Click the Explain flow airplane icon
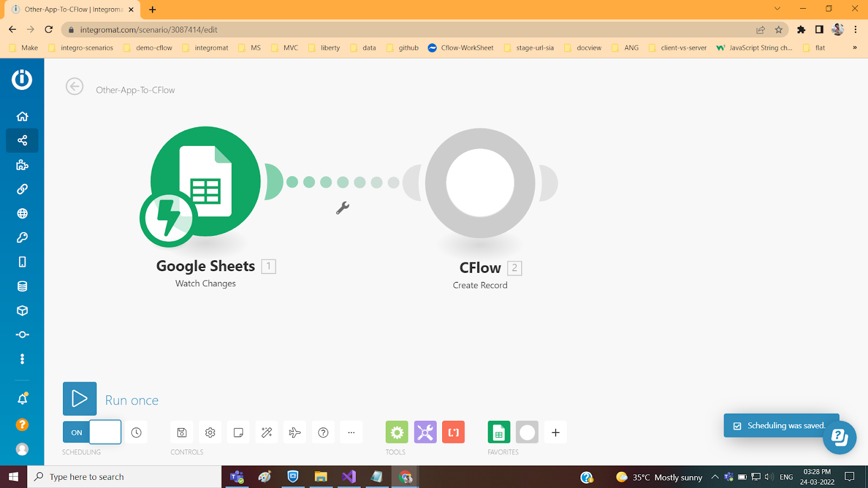The width and height of the screenshot is (868, 488). (x=295, y=432)
